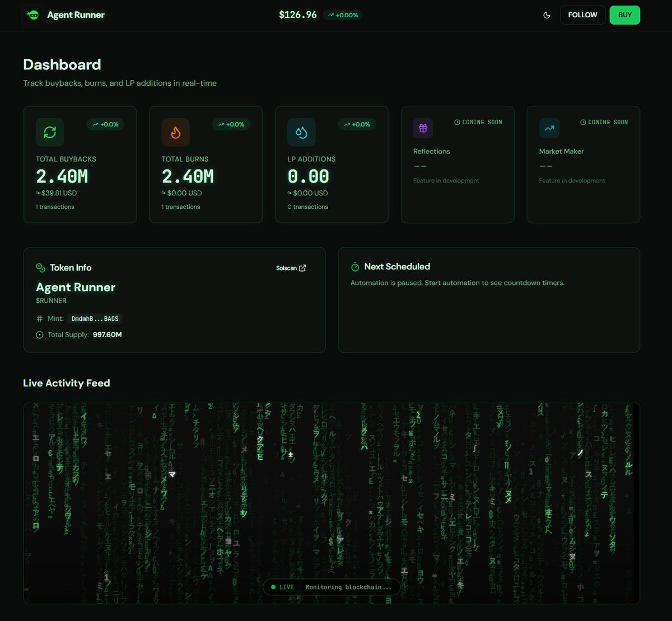Click the gift icon on Reflections card

click(423, 128)
